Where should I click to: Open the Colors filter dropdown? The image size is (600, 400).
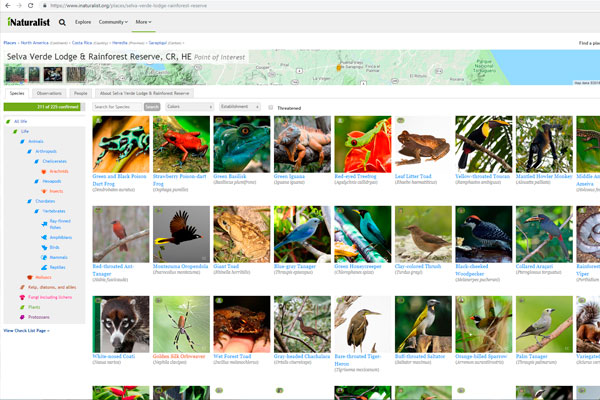tap(189, 106)
